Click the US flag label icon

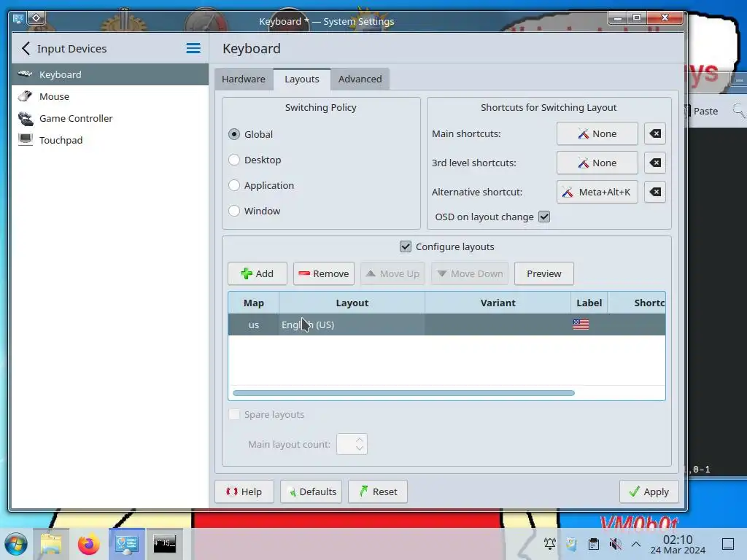tap(581, 324)
